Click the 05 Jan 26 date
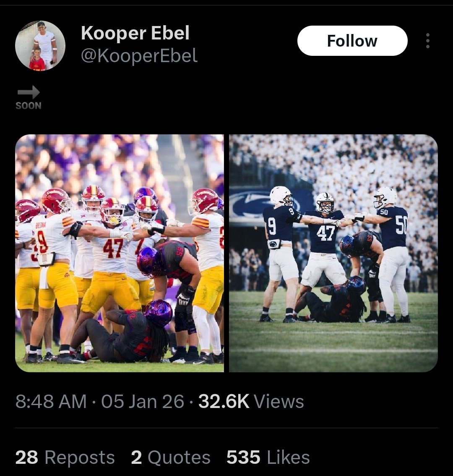 click(x=143, y=401)
